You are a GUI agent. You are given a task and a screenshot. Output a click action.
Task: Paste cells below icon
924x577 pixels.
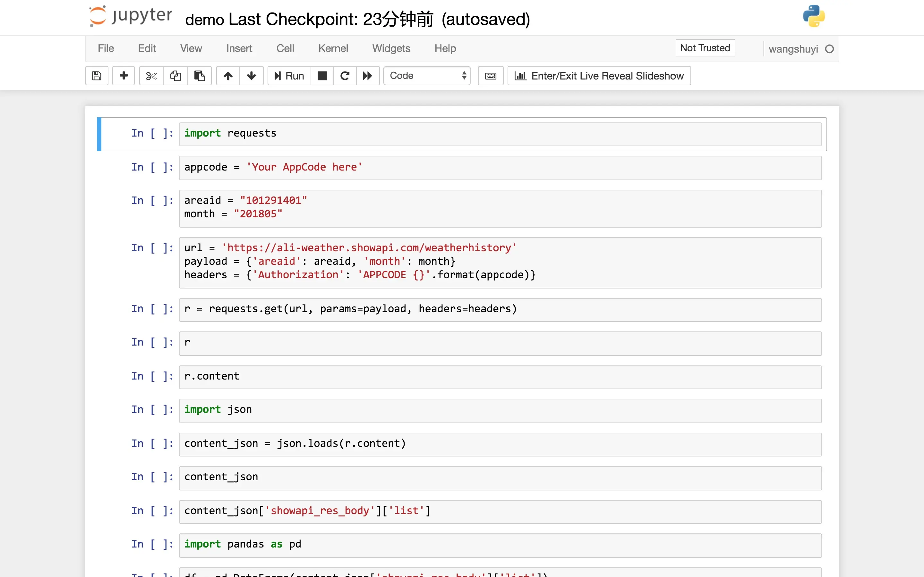click(x=199, y=76)
